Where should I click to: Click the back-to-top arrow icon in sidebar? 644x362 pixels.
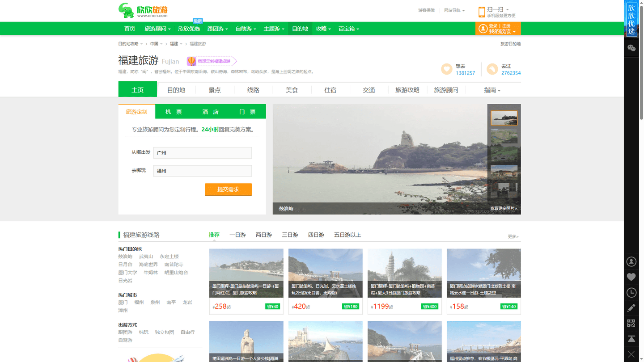[x=631, y=339]
